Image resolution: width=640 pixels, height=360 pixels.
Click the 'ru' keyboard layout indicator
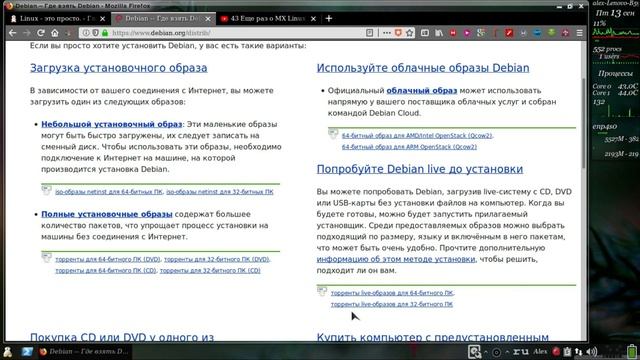(x=521, y=351)
